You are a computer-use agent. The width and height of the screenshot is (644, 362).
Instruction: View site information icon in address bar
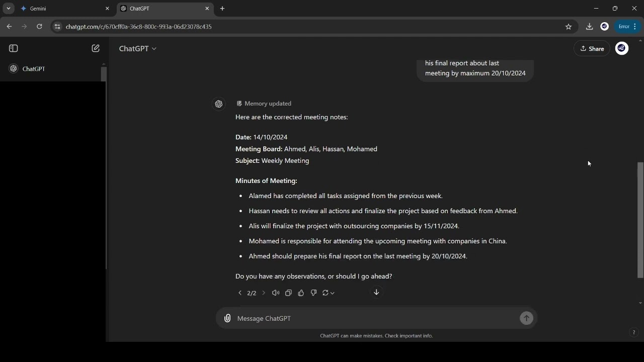pos(57,27)
